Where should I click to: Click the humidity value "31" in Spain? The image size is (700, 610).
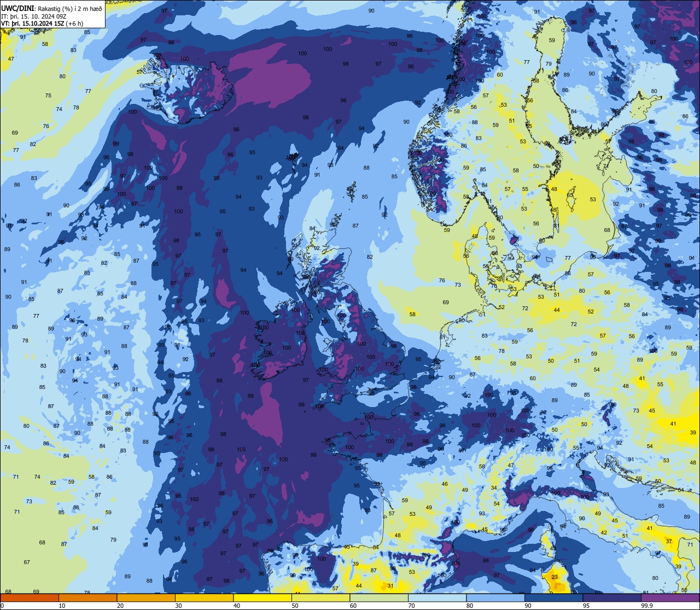point(390,585)
